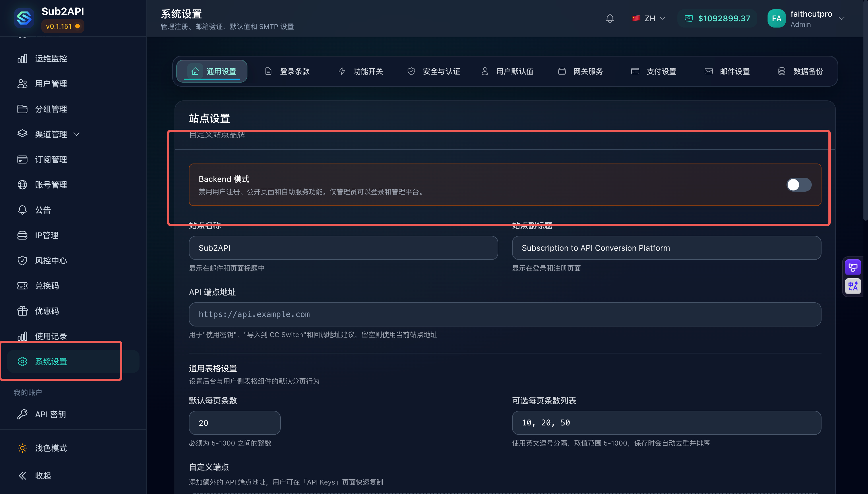
Task: Click the 站点设置 section heading
Action: [x=210, y=118]
